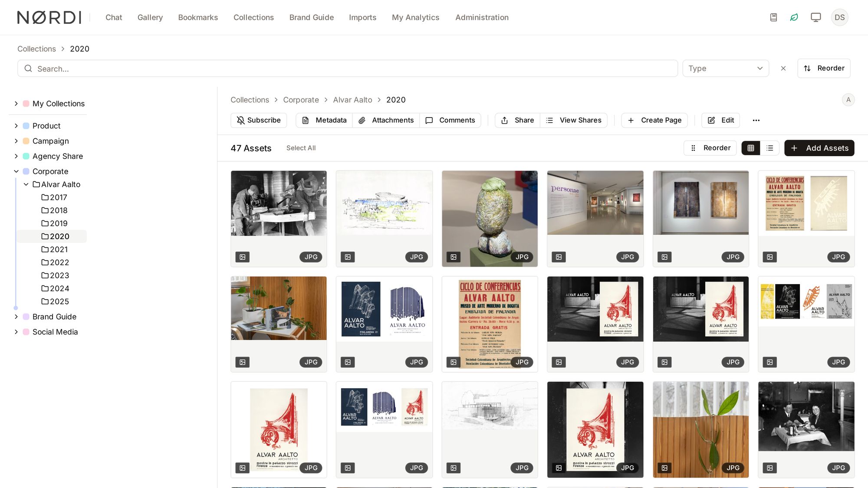The image size is (868, 488).
Task: Open the architectural sketch thumbnail with watercolor
Action: 384,219
